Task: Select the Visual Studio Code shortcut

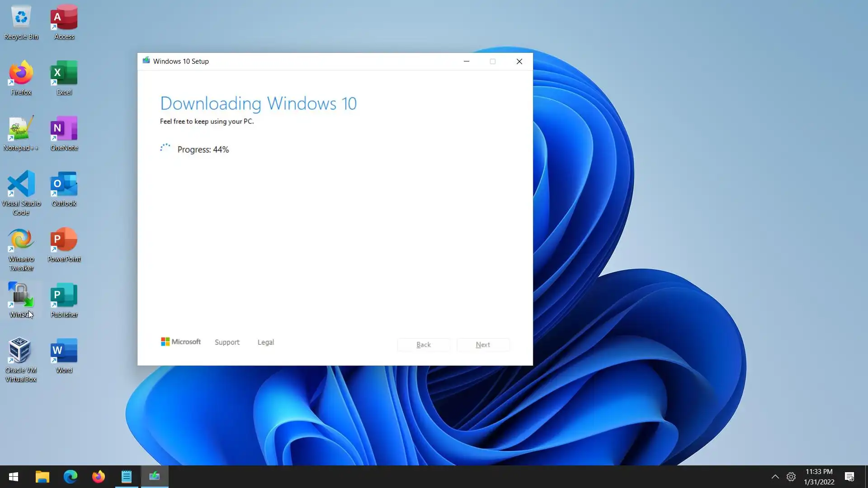Action: pos(21,185)
